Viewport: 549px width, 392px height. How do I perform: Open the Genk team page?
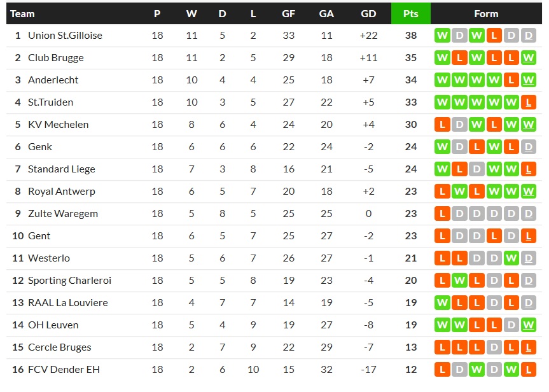click(40, 147)
